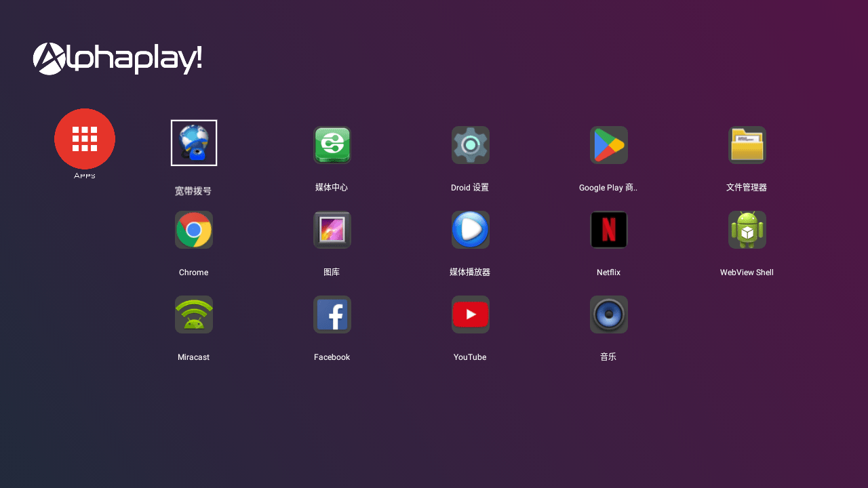Click the "WebView Shell" text label

747,272
